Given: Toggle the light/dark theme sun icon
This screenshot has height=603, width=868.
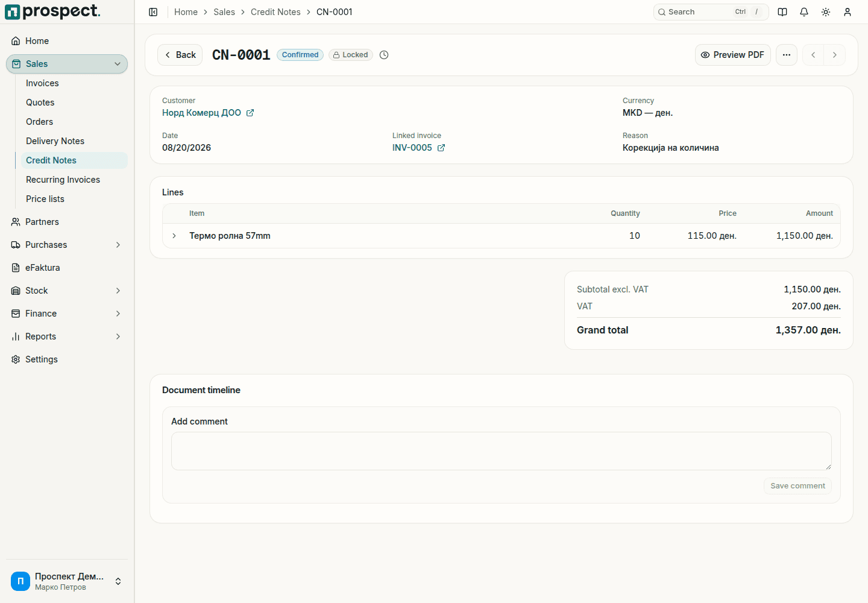Looking at the screenshot, I should pyautogui.click(x=826, y=12).
